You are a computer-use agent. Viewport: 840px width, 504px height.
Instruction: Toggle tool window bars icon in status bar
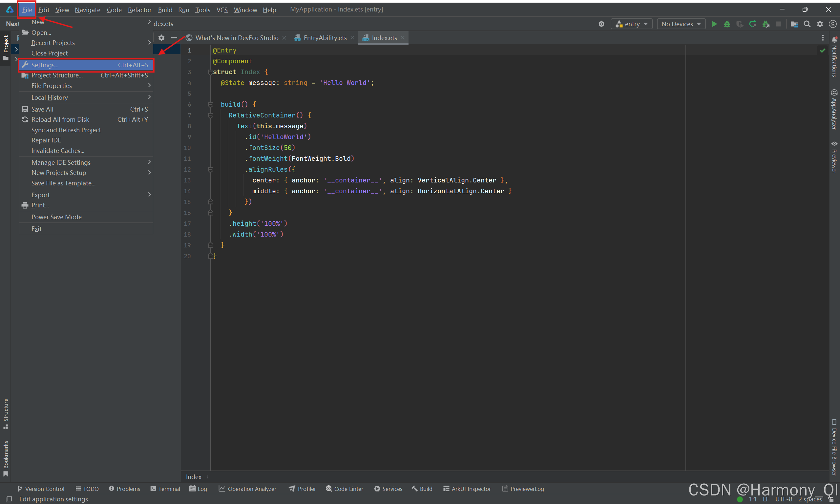(9, 499)
